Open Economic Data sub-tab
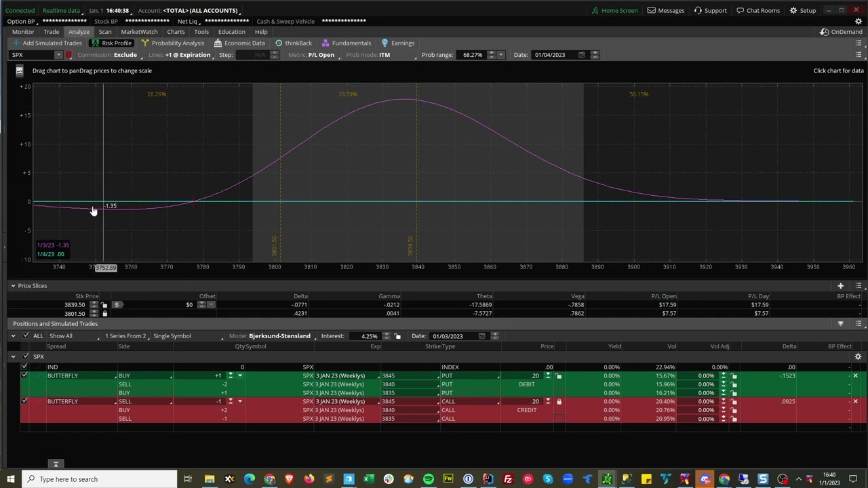The height and width of the screenshot is (488, 868). [239, 43]
